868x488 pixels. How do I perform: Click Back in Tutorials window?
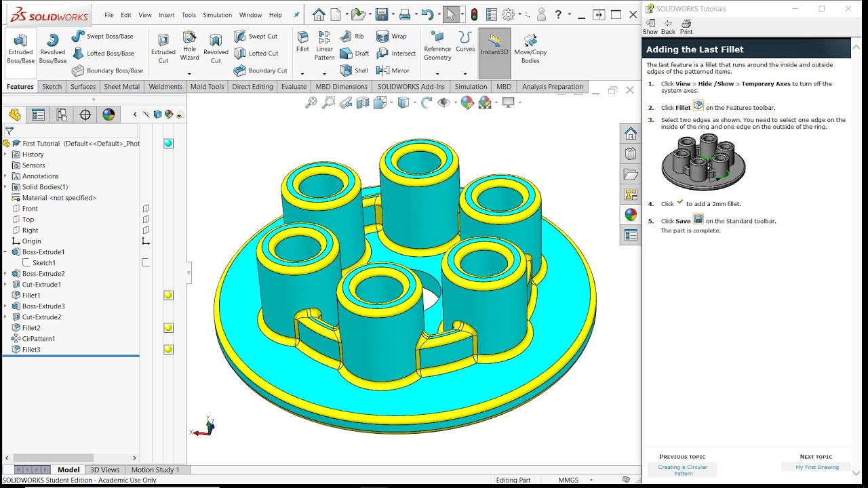pyautogui.click(x=668, y=27)
